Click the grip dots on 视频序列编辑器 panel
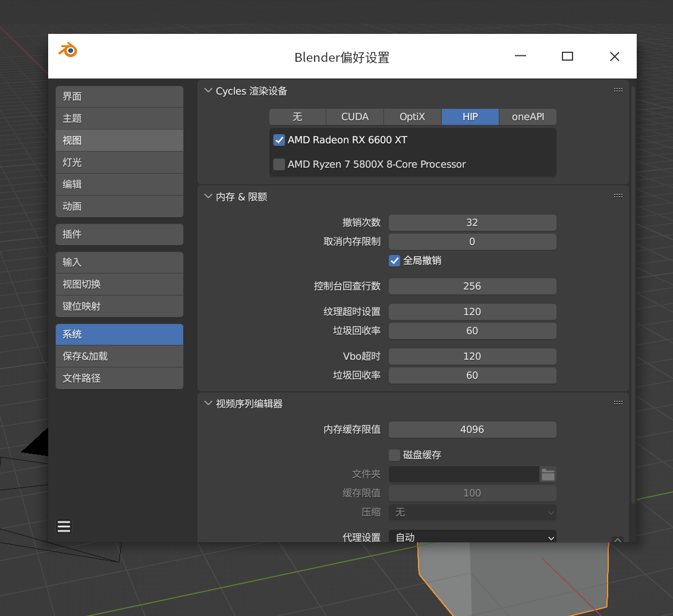The height and width of the screenshot is (616, 673). coord(618,402)
